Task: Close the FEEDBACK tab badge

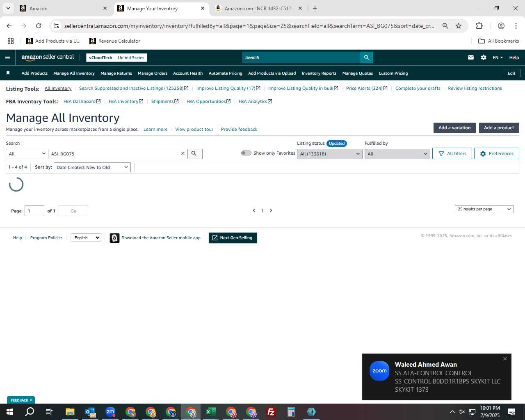Action: click(x=31, y=400)
